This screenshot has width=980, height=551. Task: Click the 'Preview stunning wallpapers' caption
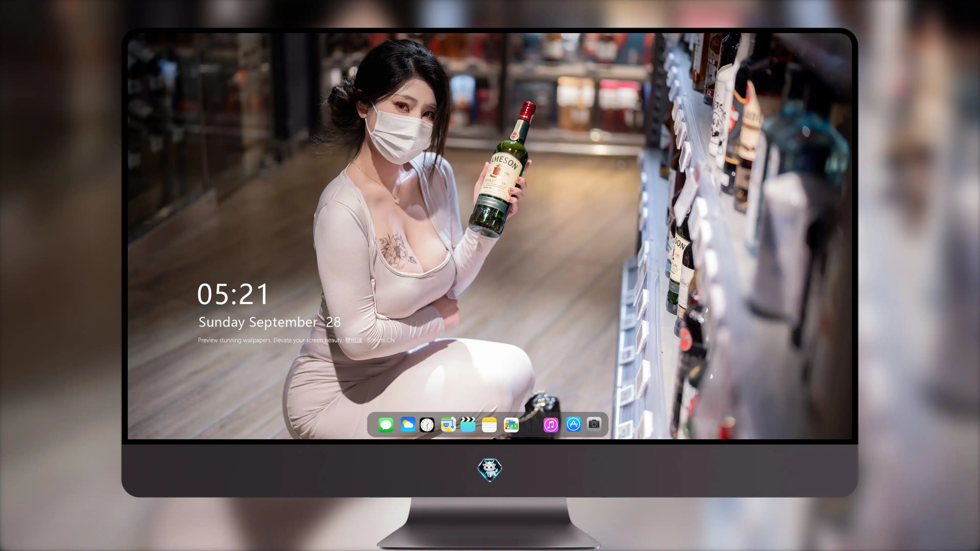(296, 340)
